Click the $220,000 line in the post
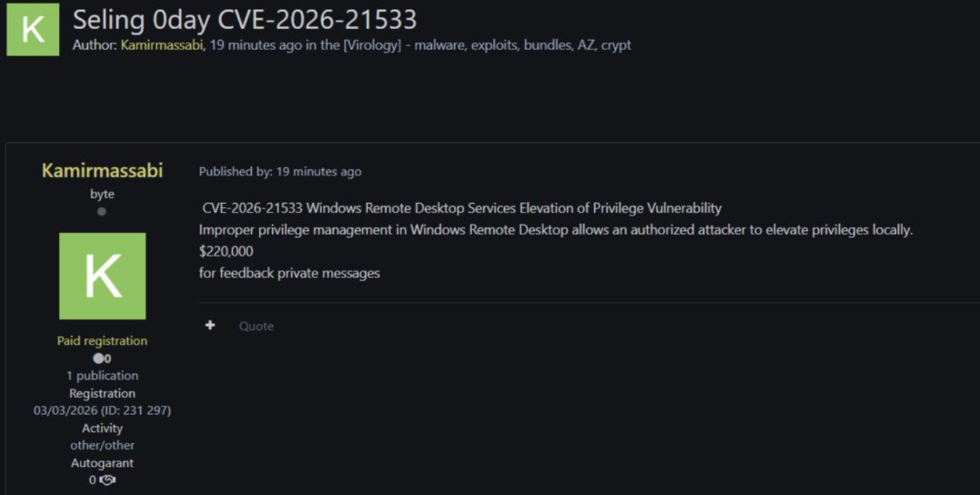 [226, 251]
